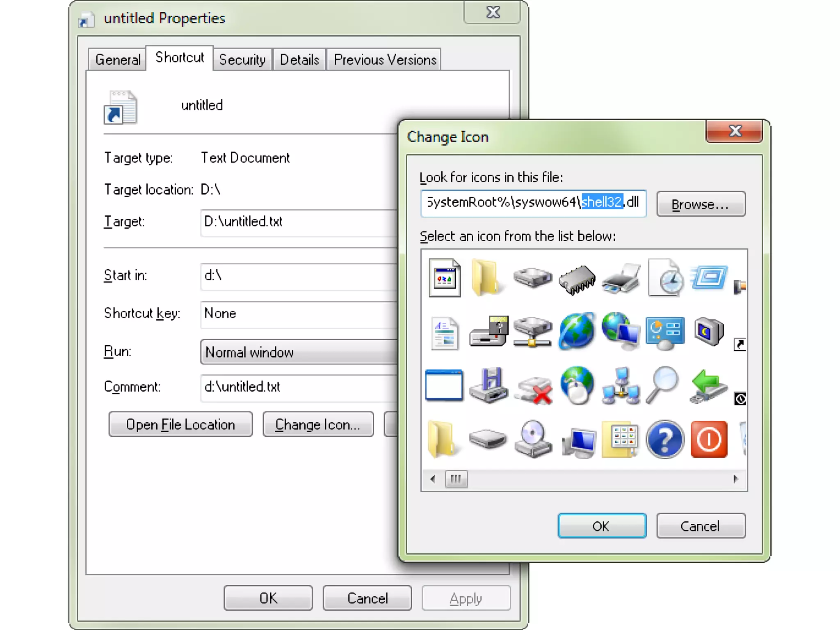The width and height of the screenshot is (840, 630).
Task: Click the Open File Location button
Action: 180,424
